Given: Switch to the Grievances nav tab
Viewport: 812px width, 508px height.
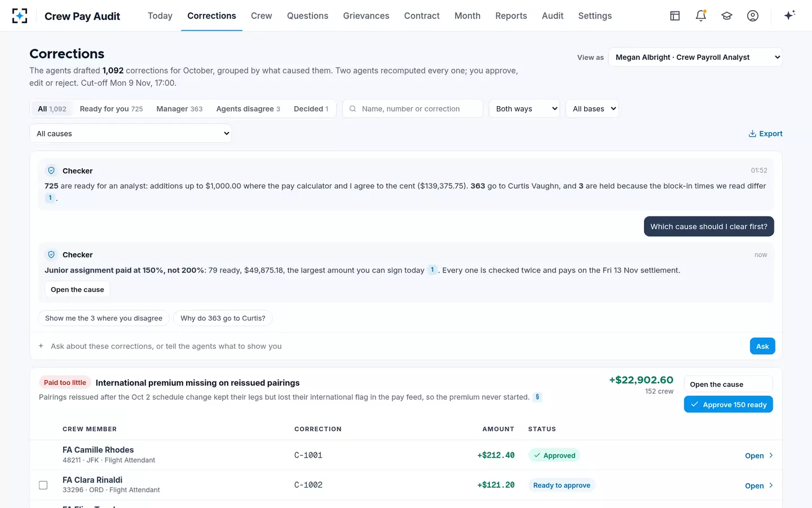Looking at the screenshot, I should pos(366,16).
